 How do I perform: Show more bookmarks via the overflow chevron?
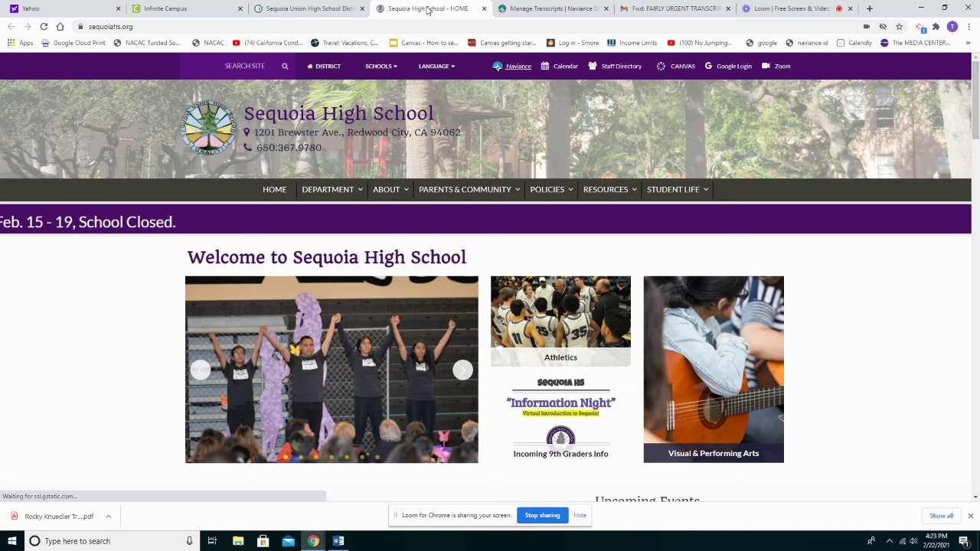(968, 43)
